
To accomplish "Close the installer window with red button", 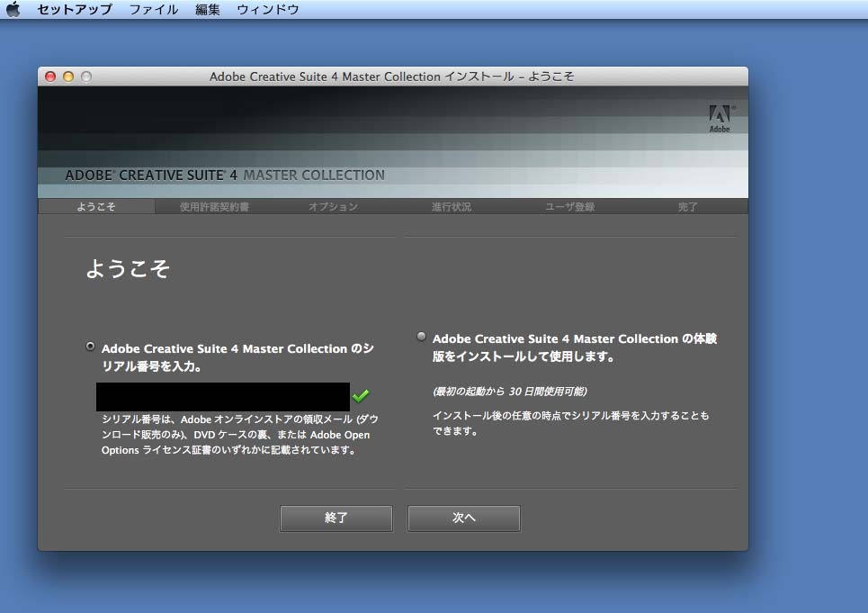I will tap(50, 77).
